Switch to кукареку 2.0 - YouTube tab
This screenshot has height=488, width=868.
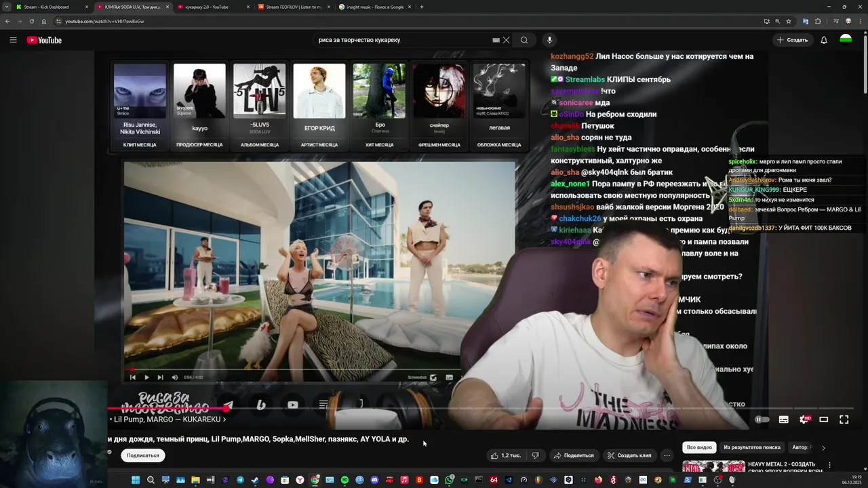(212, 7)
